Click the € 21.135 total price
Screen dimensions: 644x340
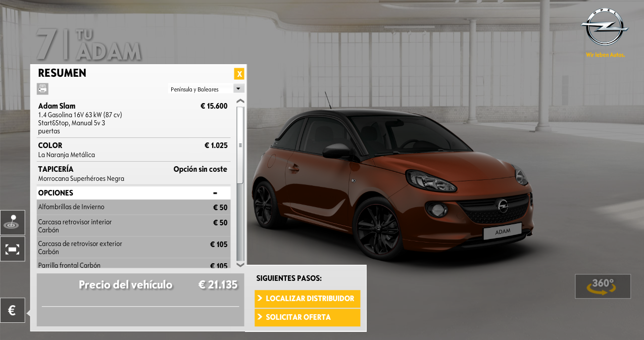click(218, 285)
